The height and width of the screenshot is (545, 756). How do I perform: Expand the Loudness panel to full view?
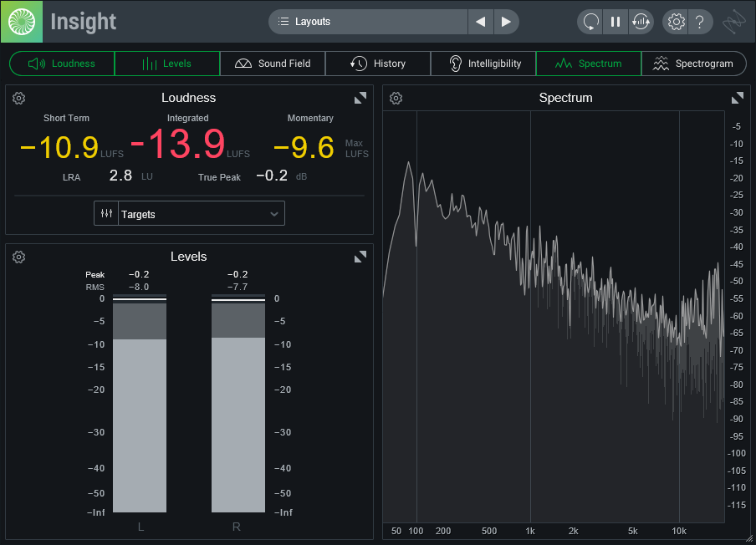point(360,99)
